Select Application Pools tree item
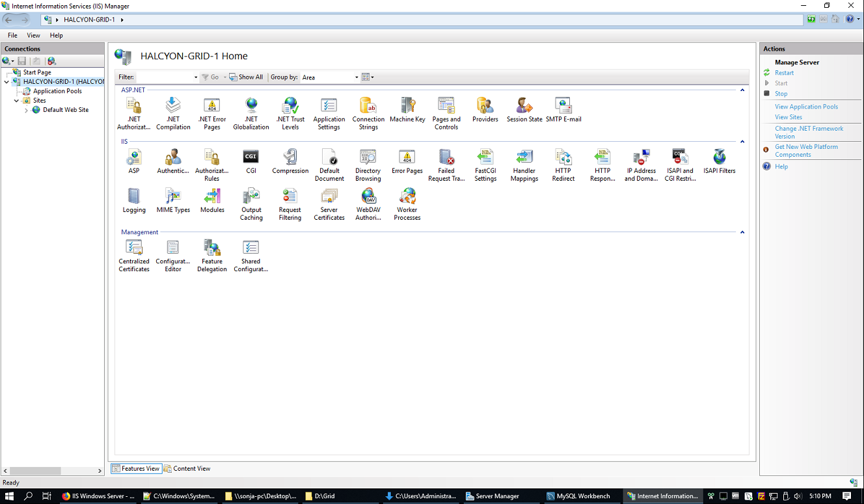Screen dimensions: 864x504 [57, 91]
